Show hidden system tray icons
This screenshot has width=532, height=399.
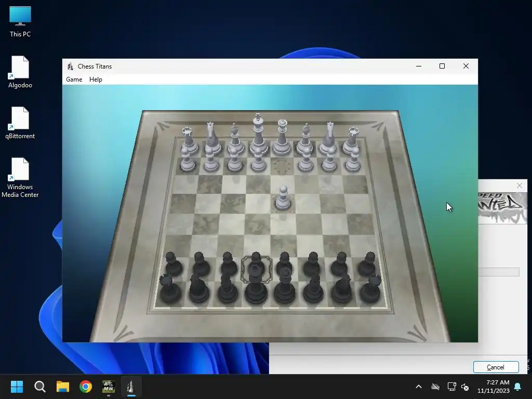tap(419, 387)
